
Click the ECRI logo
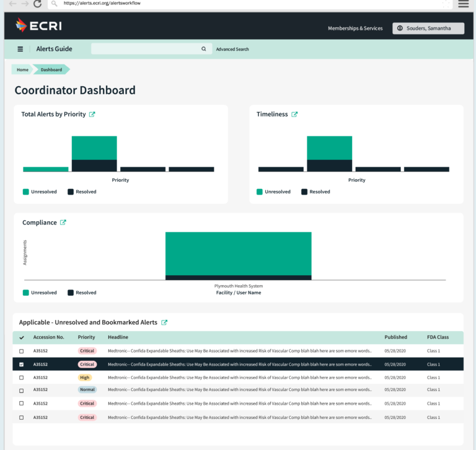[38, 26]
